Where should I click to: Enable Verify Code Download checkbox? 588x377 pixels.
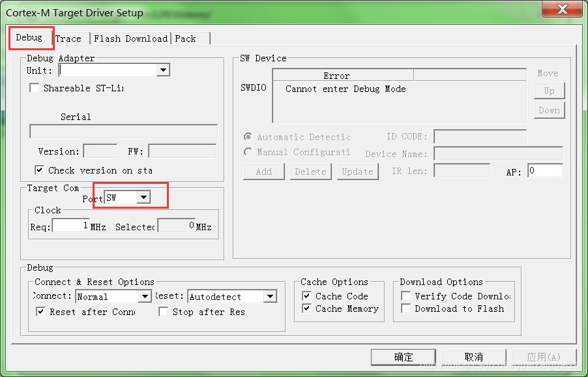tap(405, 296)
